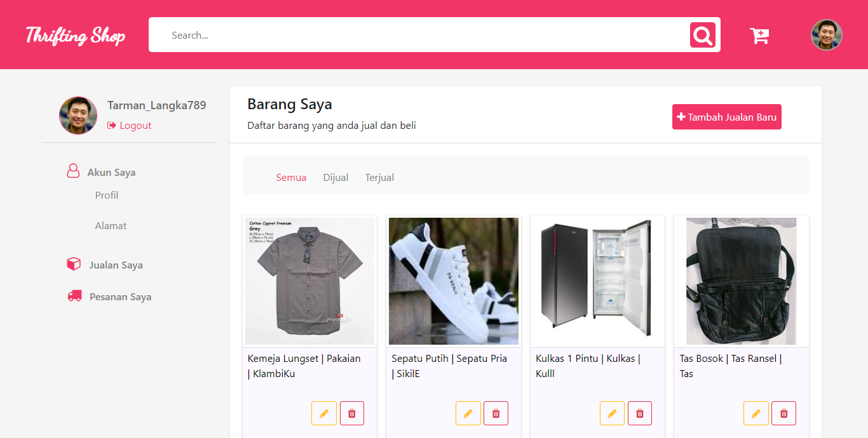
Task: Edit the Kemeja Lungset item with pencil icon
Action: [324, 413]
